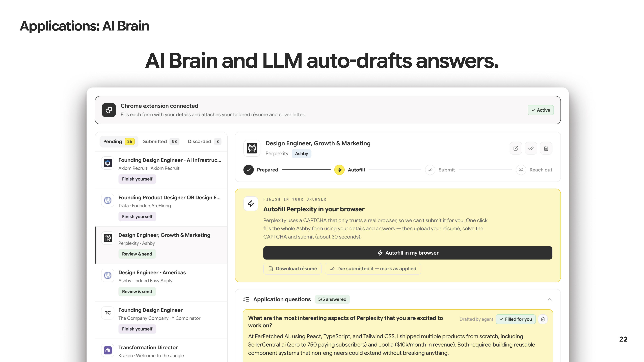Viewport: 644px width, 362px height.
Task: Click the TC company logo
Action: coord(108,313)
